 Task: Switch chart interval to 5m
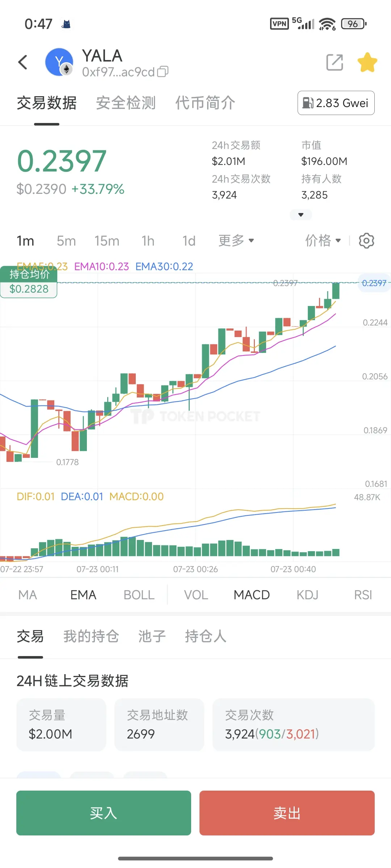point(66,241)
